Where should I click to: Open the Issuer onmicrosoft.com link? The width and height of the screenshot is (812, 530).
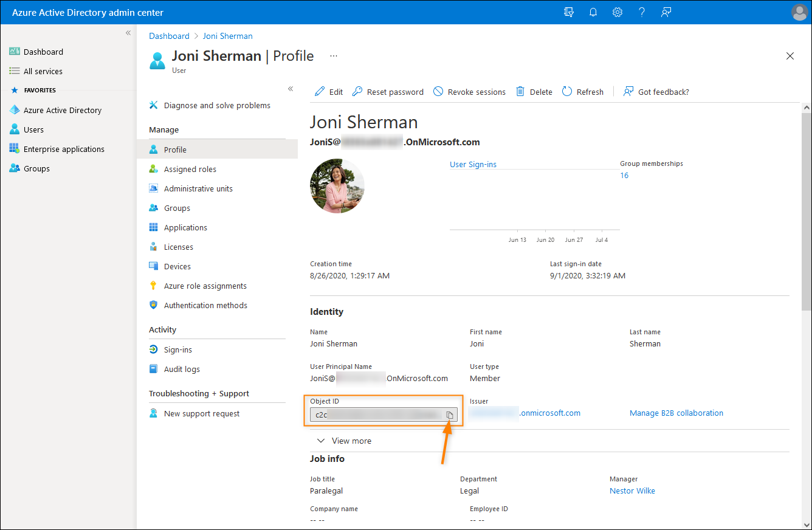point(525,413)
